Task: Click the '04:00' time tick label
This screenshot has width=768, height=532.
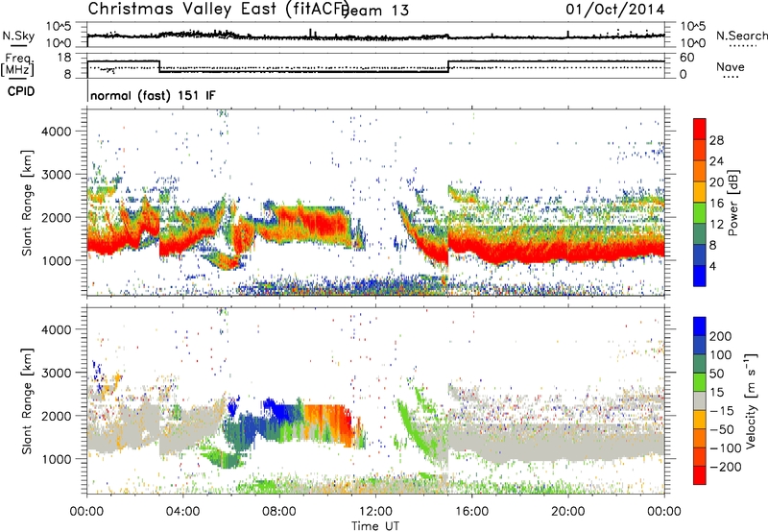Action: coord(182,512)
